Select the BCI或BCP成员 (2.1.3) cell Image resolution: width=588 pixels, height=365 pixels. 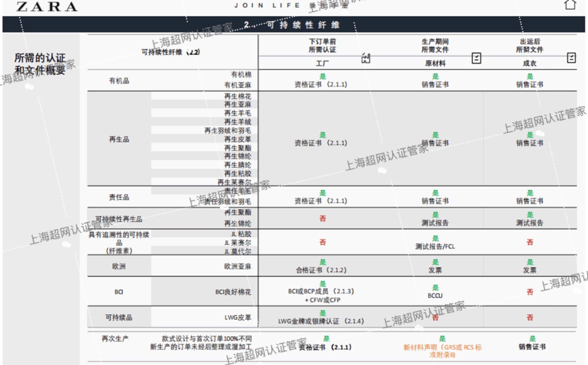321,291
